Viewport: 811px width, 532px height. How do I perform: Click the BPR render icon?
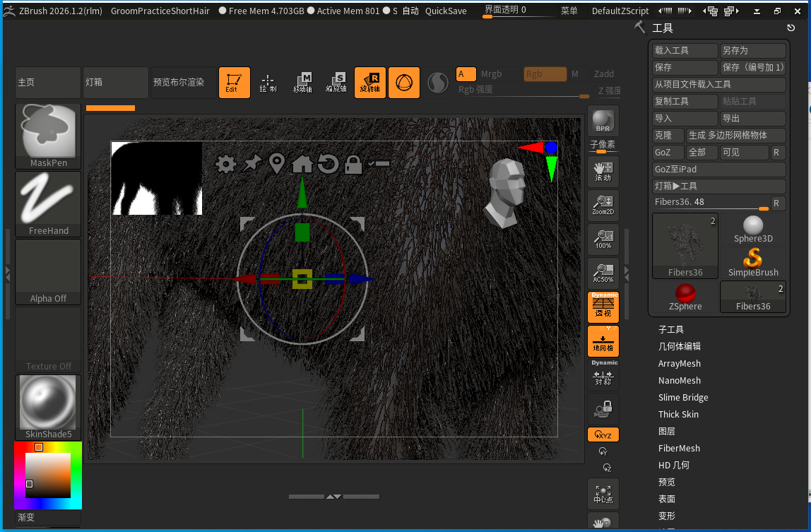click(x=603, y=120)
